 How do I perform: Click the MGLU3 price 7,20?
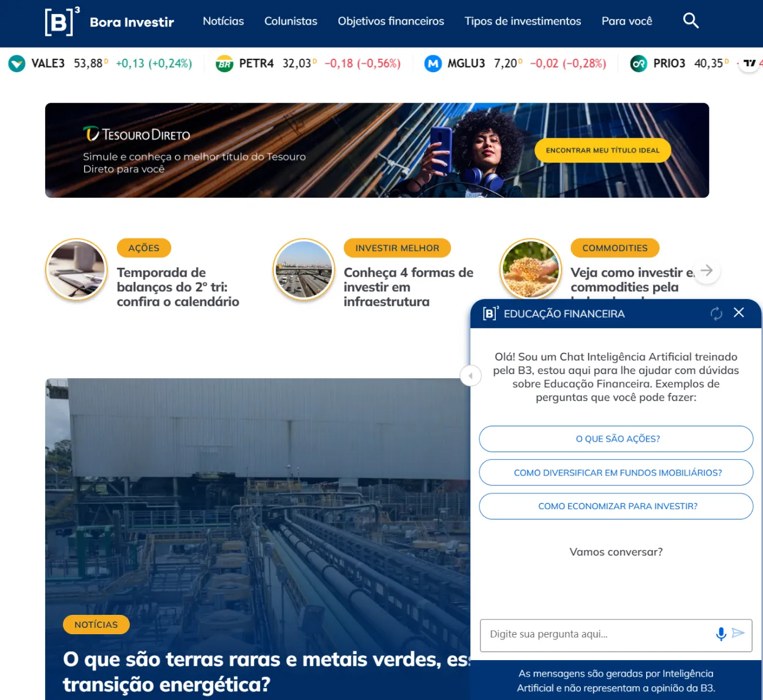505,63
